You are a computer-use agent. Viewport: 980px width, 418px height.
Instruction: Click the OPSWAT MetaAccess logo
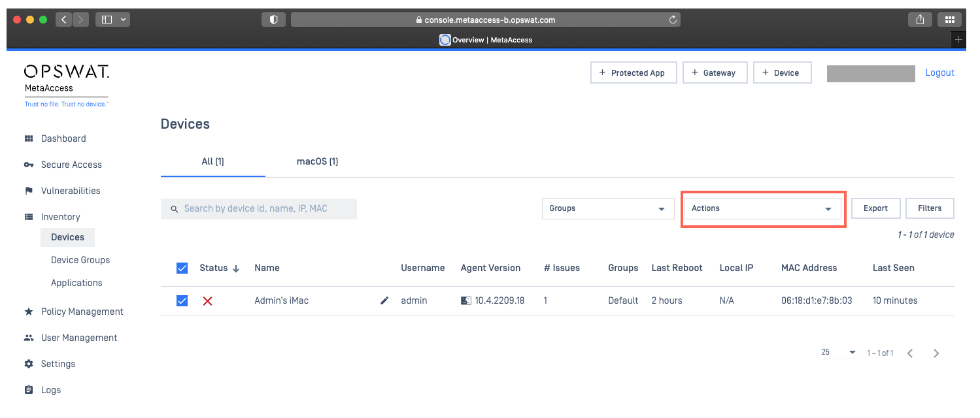pyautogui.click(x=67, y=86)
